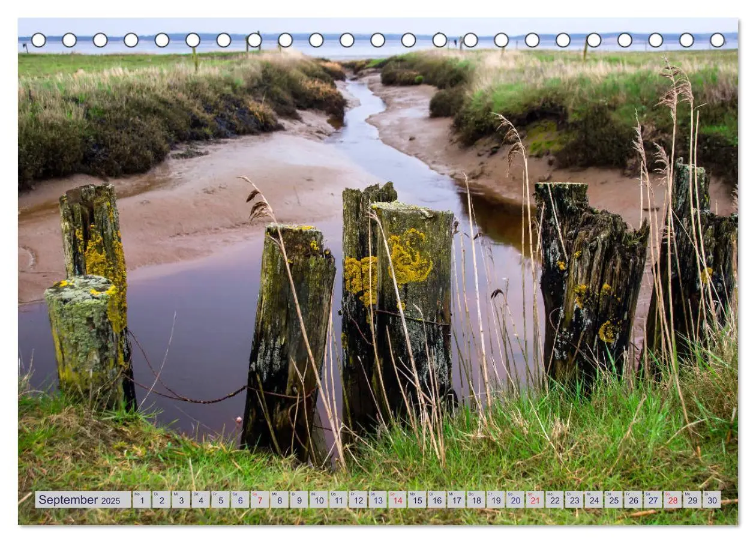Viewport: 756px width, 543px height.
Task: Select Tuesday 2 date cell
Action: [161, 500]
